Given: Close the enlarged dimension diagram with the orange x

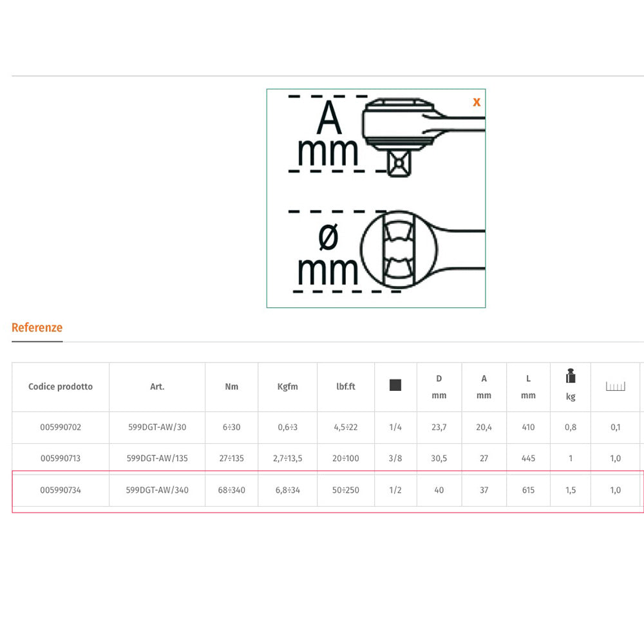Looking at the screenshot, I should [x=477, y=102].
